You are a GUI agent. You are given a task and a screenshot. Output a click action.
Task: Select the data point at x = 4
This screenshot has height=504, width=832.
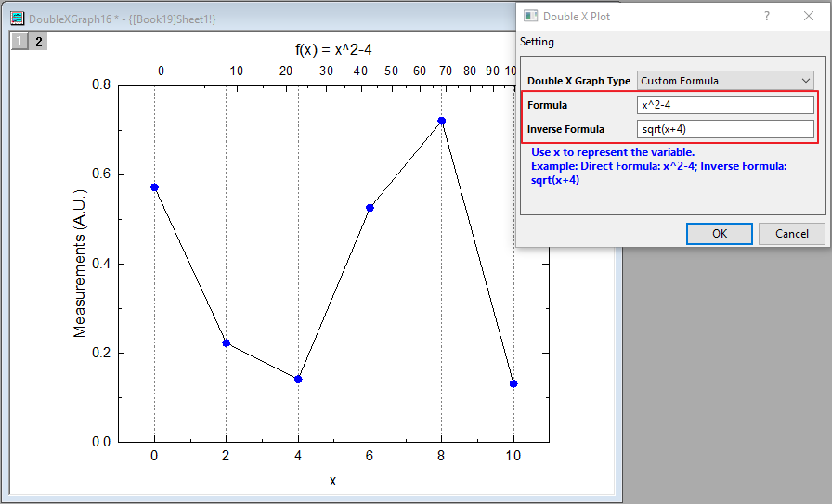298,380
